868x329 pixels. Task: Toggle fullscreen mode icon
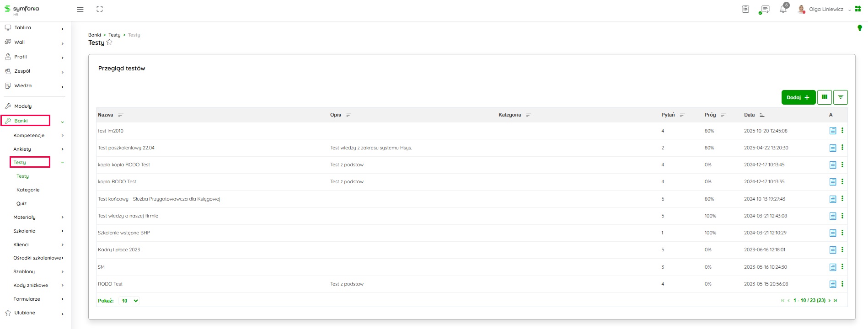[100, 9]
